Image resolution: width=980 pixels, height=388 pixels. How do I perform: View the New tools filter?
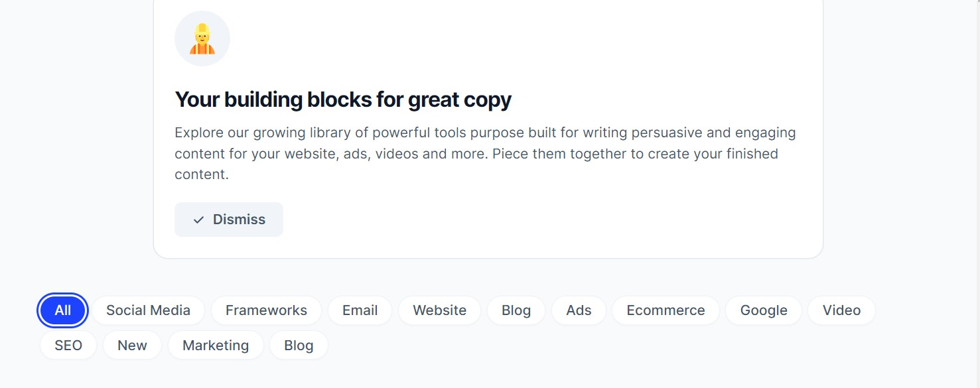[x=132, y=346]
